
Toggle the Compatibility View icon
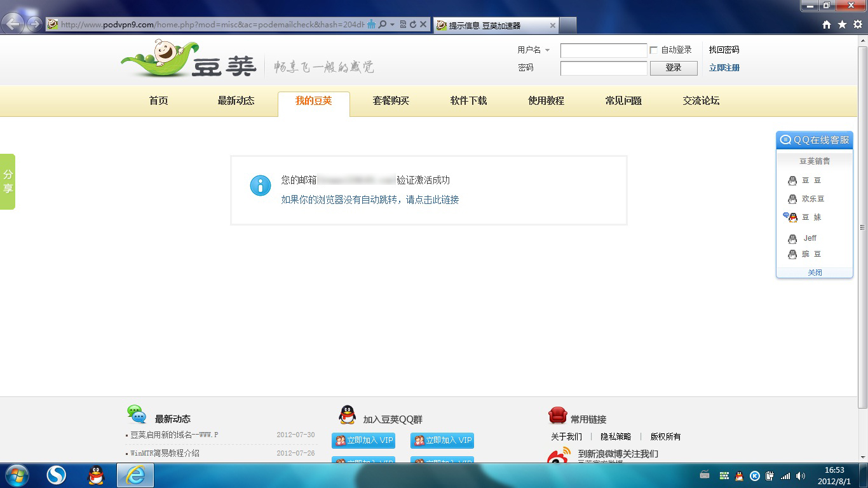[403, 25]
